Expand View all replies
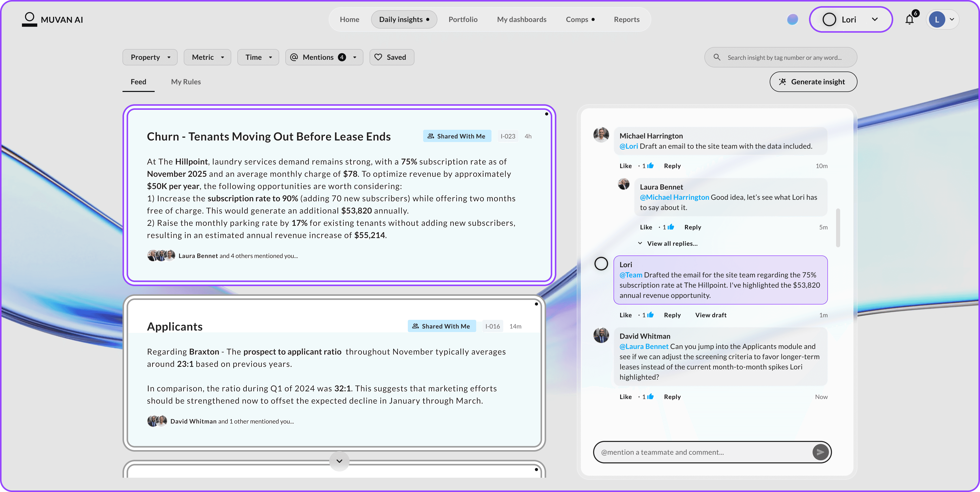The height and width of the screenshot is (492, 980). point(672,243)
